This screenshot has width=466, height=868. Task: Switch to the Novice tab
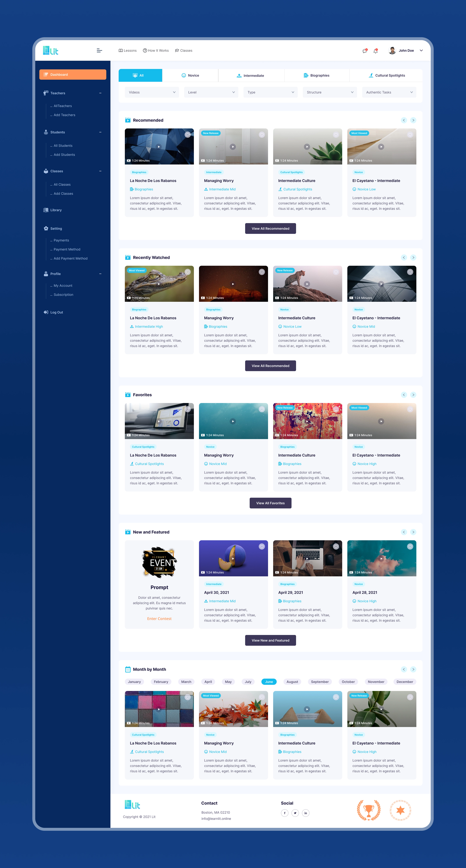tap(190, 76)
